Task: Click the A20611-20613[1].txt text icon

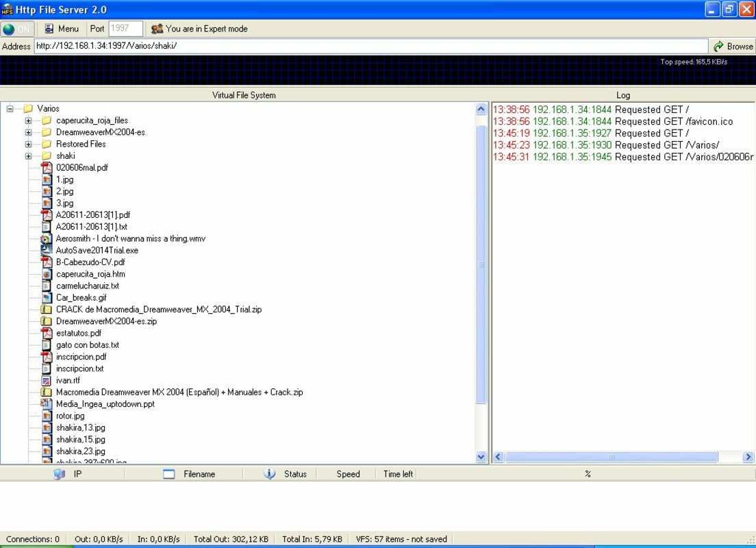Action: click(x=47, y=227)
